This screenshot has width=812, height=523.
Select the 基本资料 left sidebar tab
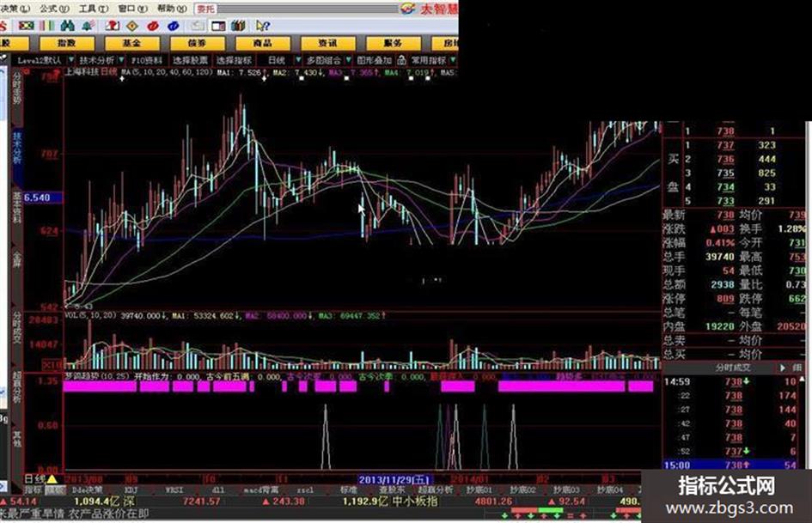coord(17,209)
